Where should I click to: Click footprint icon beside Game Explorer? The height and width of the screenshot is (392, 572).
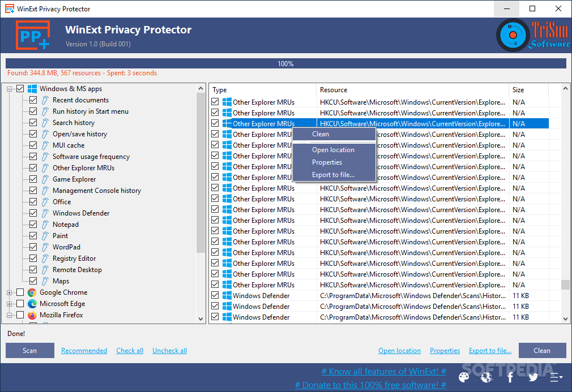[x=45, y=179]
